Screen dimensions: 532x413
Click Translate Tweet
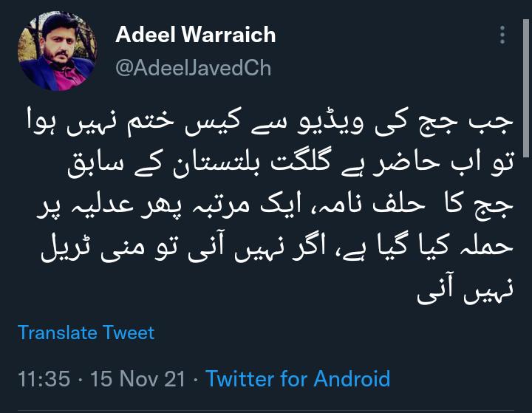[86, 332]
